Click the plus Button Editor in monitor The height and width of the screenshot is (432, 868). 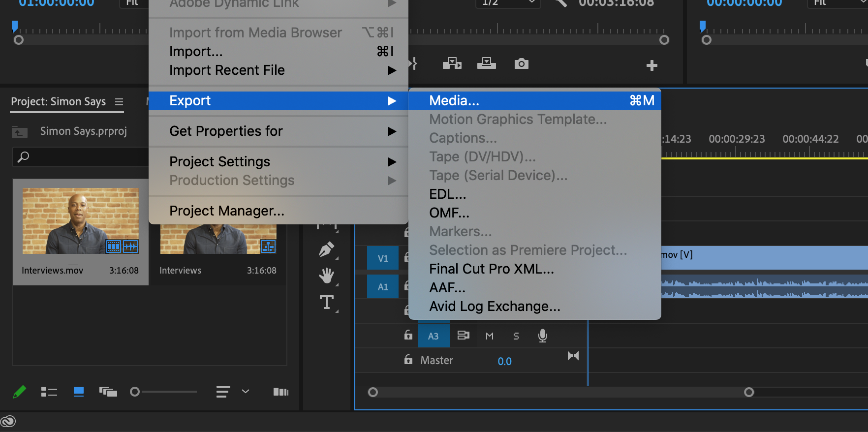(x=651, y=65)
